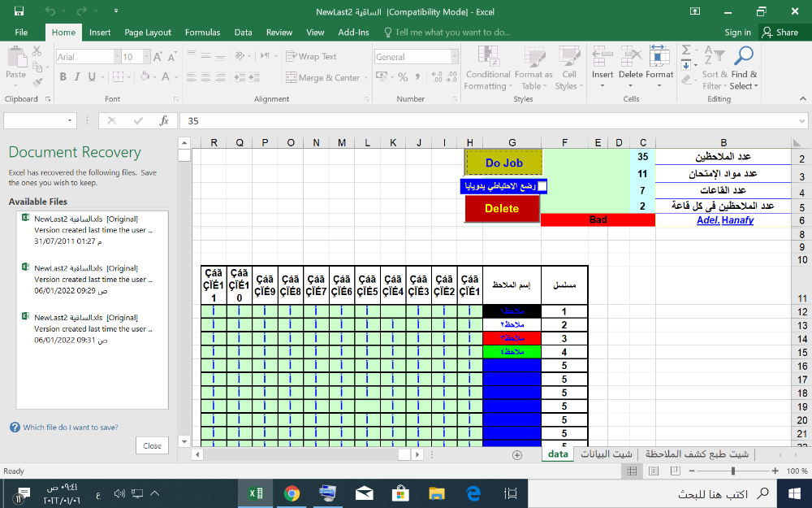This screenshot has width=812, height=508.
Task: Click the Insert Function fx icon
Action: (164, 121)
